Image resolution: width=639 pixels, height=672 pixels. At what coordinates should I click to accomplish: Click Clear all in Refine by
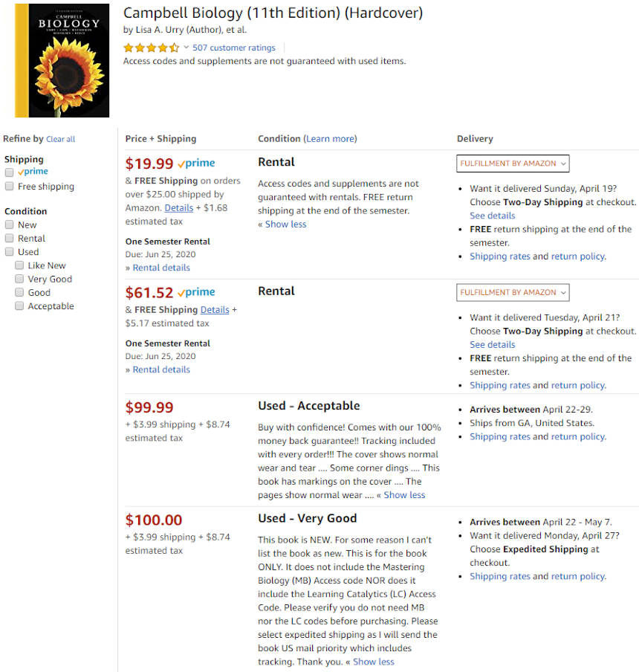60,139
